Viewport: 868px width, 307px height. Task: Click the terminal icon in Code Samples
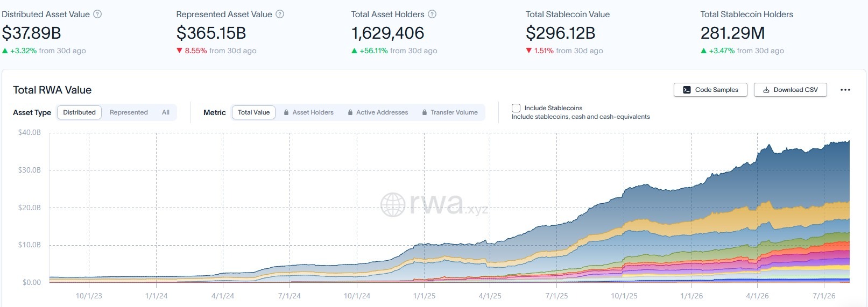click(687, 90)
